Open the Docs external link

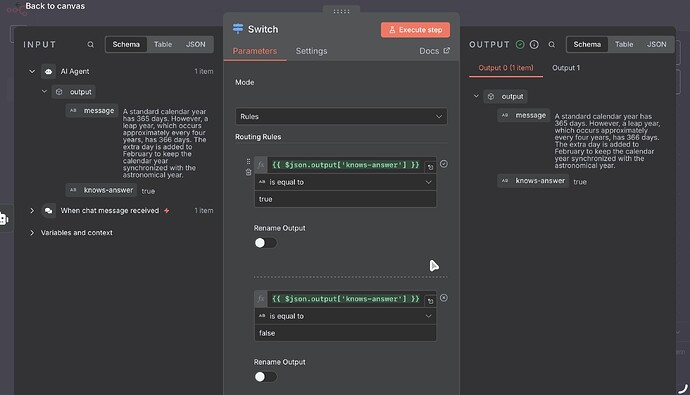coord(434,51)
